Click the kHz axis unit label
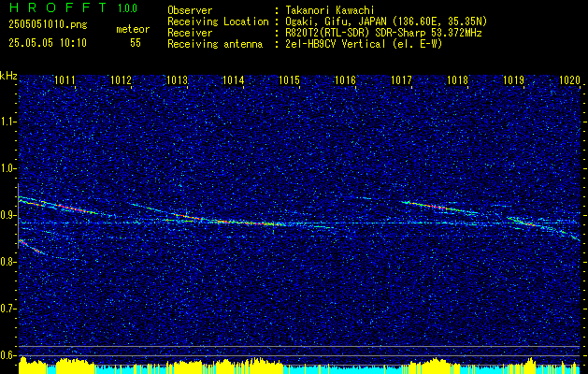588x374 pixels. click(x=8, y=76)
